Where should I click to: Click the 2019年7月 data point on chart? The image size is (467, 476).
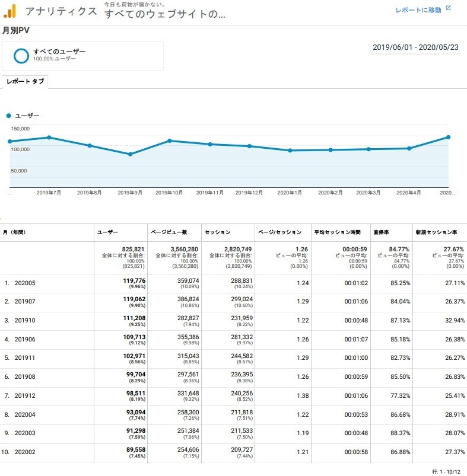point(49,138)
